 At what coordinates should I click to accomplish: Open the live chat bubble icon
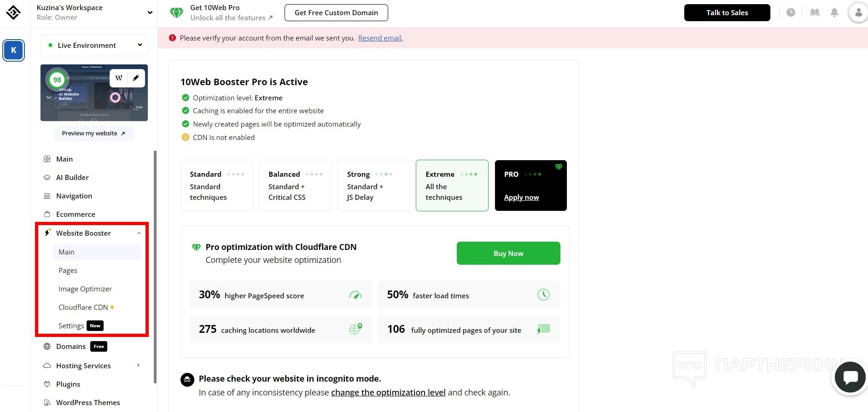pyautogui.click(x=850, y=377)
